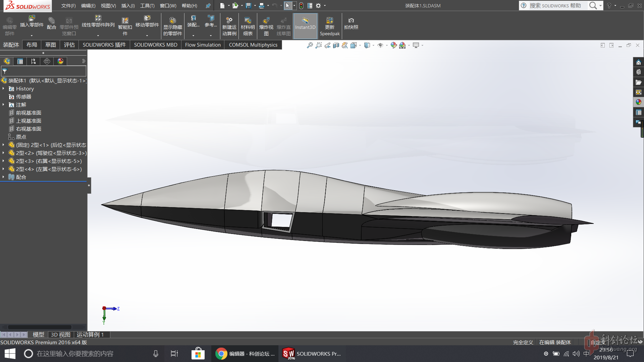
Task: Click 材料明细表 (Bill of Materials)
Action: [x=248, y=26]
